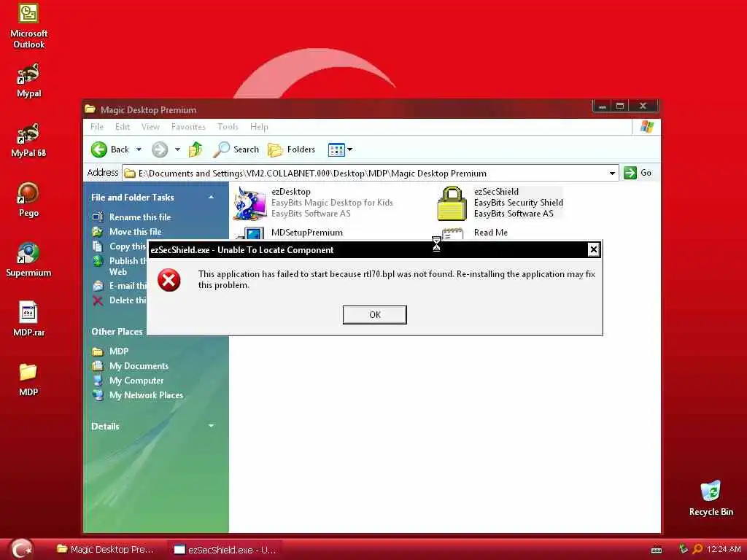The image size is (747, 560).
Task: Open Forward history dropdown arrow
Action: pyautogui.click(x=177, y=149)
